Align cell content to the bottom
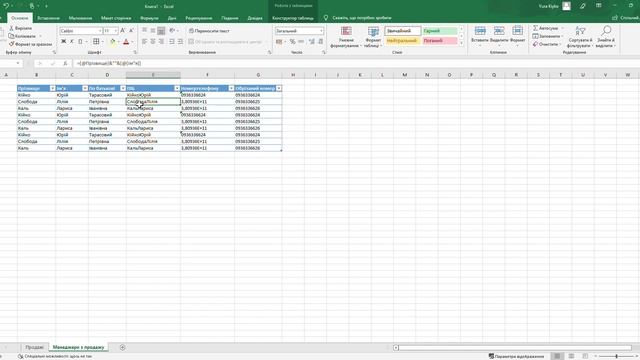 tap(161, 31)
